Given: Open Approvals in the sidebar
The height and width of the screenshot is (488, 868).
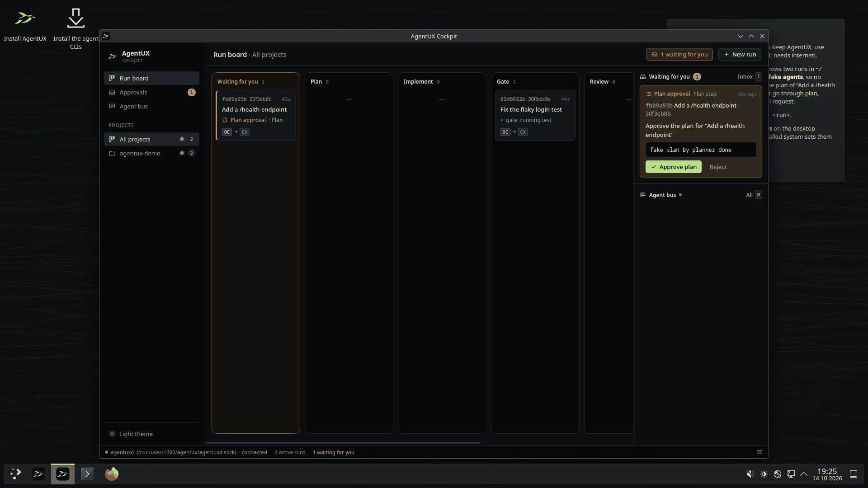Looking at the screenshot, I should pyautogui.click(x=151, y=92).
